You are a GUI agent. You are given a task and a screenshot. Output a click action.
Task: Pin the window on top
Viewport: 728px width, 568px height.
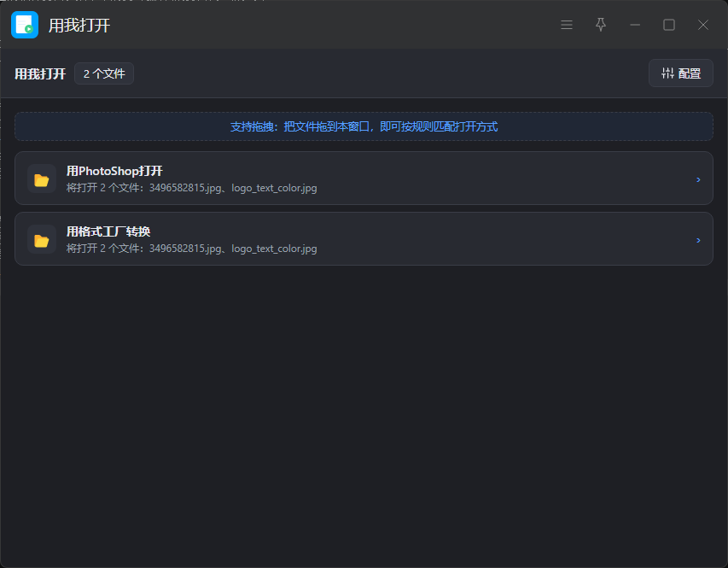point(601,25)
